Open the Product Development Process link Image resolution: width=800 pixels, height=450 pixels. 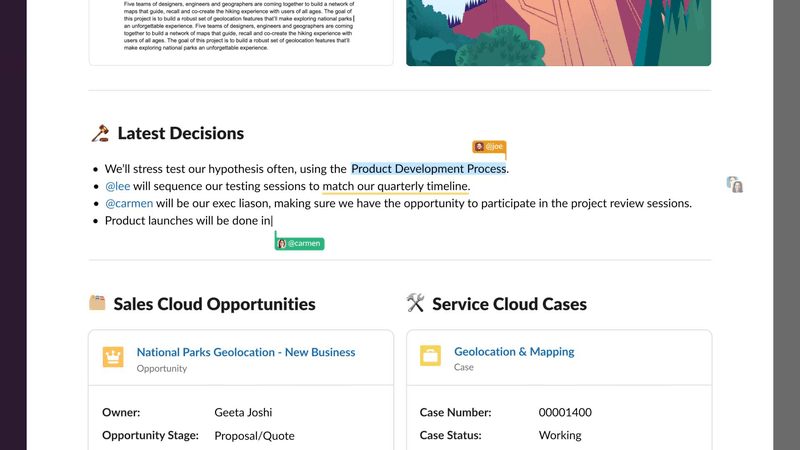tap(429, 169)
